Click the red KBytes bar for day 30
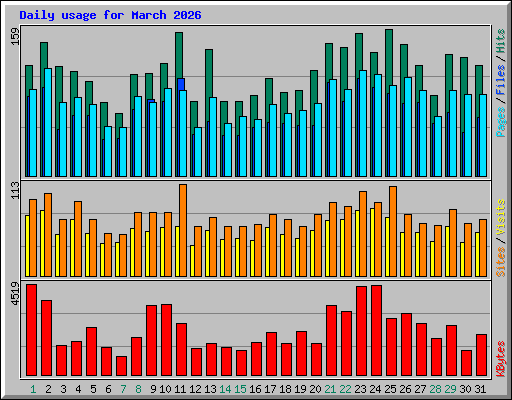Image resolution: width=512 pixels, height=400 pixels. pyautogui.click(x=466, y=363)
